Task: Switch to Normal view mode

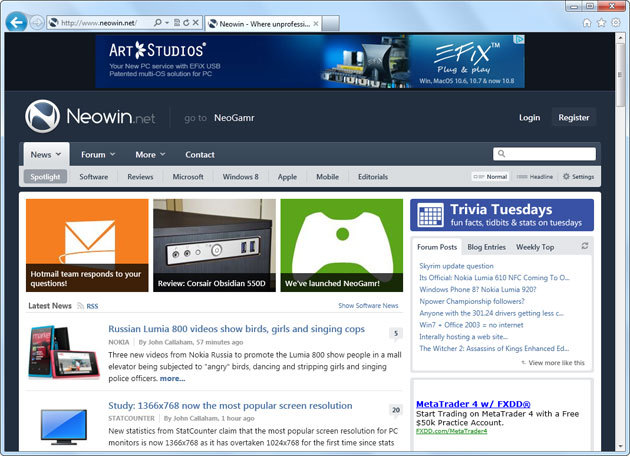Action: tap(490, 177)
